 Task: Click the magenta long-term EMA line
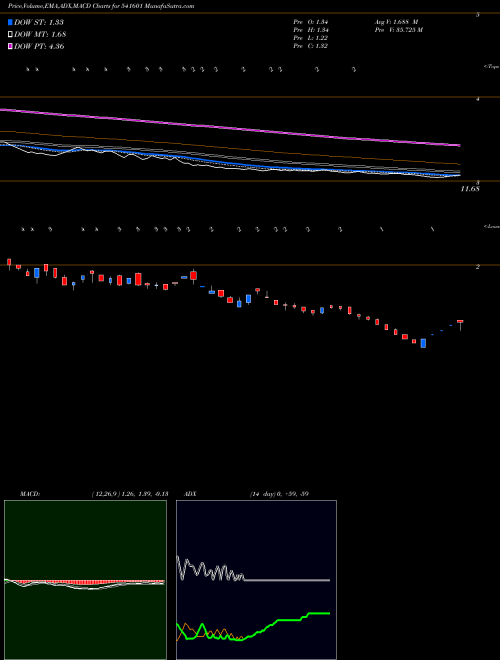point(230,127)
